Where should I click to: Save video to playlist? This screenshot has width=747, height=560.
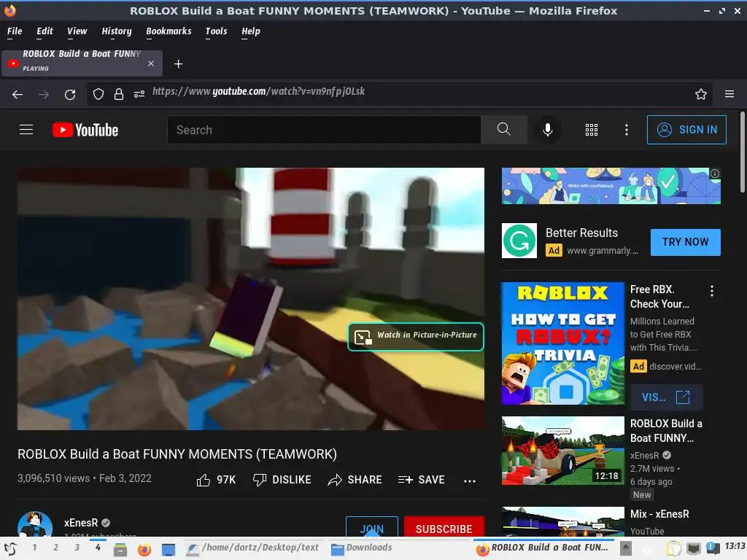(421, 480)
